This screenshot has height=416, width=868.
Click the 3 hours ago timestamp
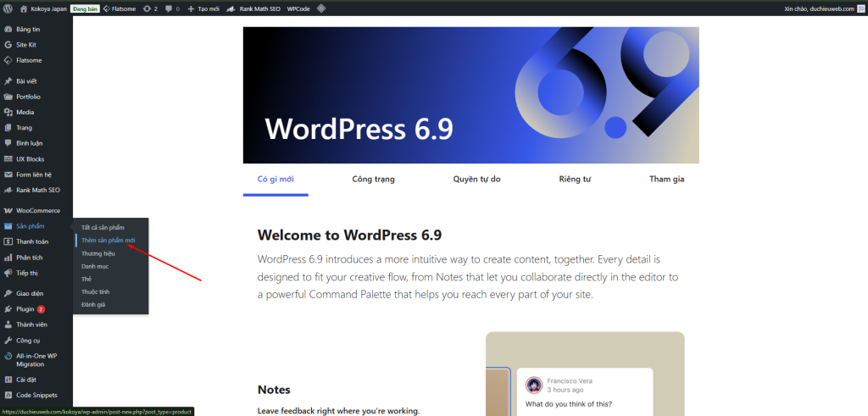(x=565, y=390)
